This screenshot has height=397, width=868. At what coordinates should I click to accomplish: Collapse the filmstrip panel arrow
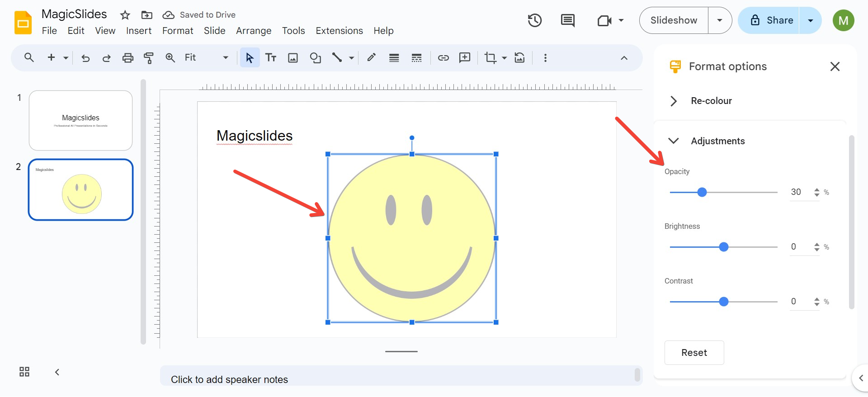[57, 372]
